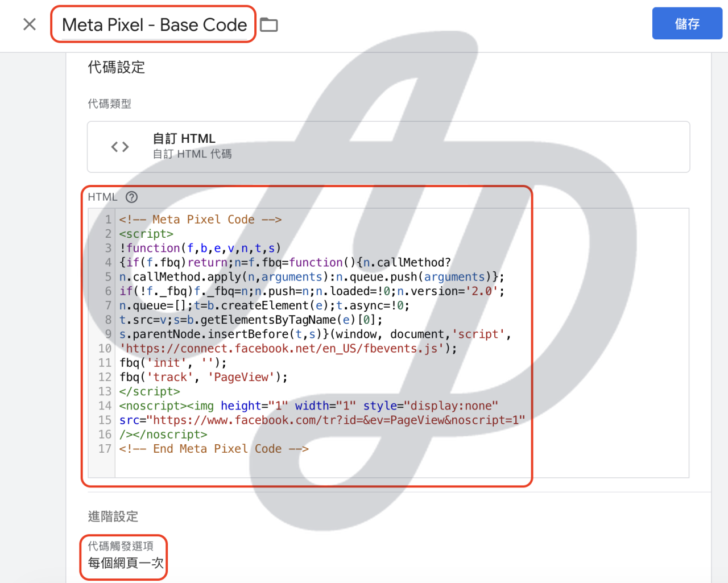Open the 每個網頁一次 firing option dropdown
The image size is (728, 583).
click(126, 563)
